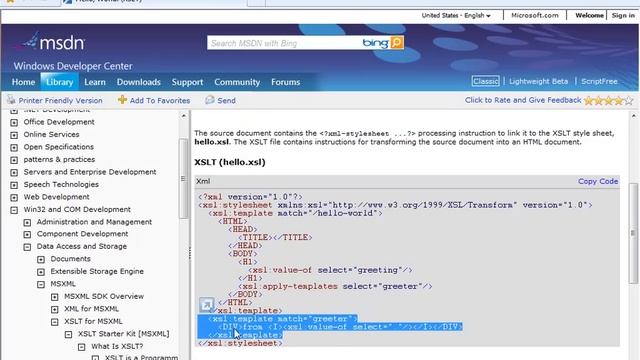Open the United States - English locale dropdown
640x360 pixels.
456,16
